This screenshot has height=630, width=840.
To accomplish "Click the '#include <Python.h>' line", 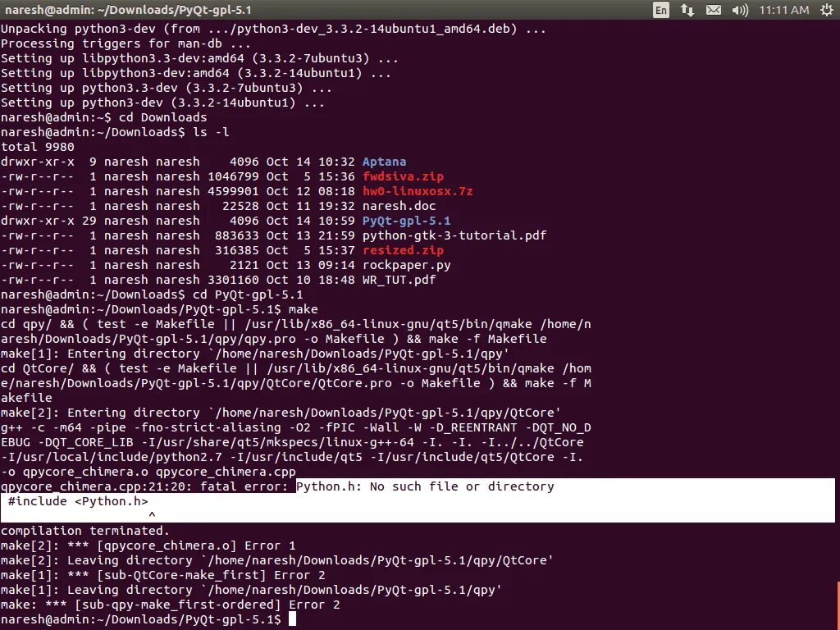I will [78, 501].
